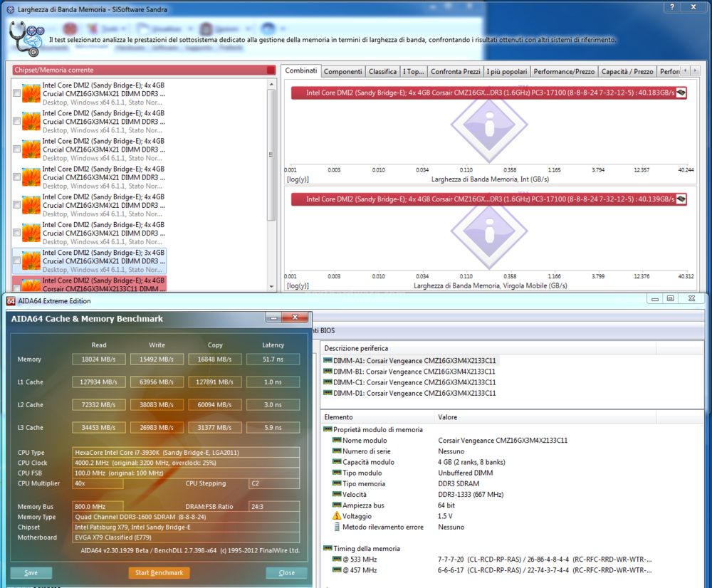
Task: Click the L1 Cache Write value 63956 MB/s
Action: coord(157,382)
